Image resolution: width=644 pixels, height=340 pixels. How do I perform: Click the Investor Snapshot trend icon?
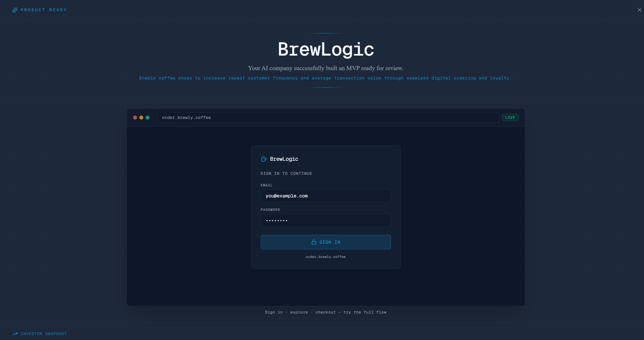(15, 334)
